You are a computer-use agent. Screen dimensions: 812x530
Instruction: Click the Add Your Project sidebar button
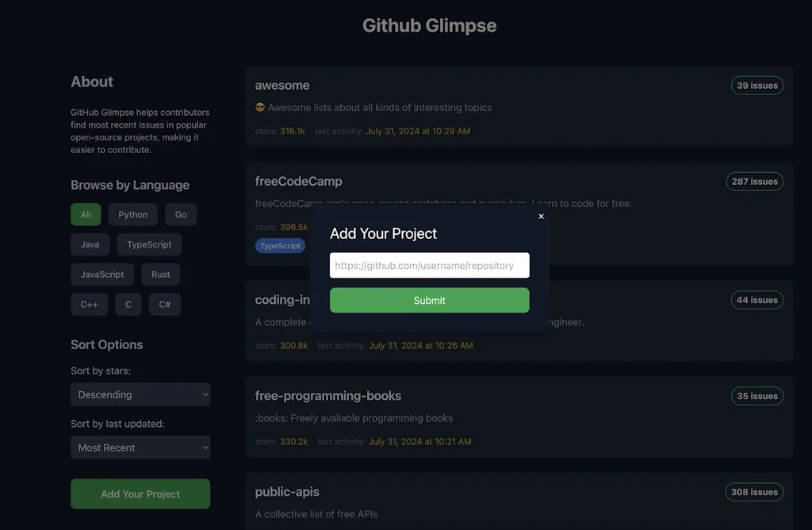[x=140, y=494]
